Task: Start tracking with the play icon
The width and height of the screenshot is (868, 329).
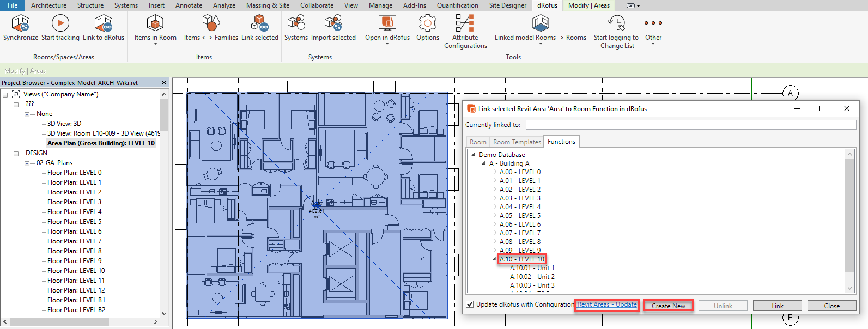Action: tap(60, 23)
